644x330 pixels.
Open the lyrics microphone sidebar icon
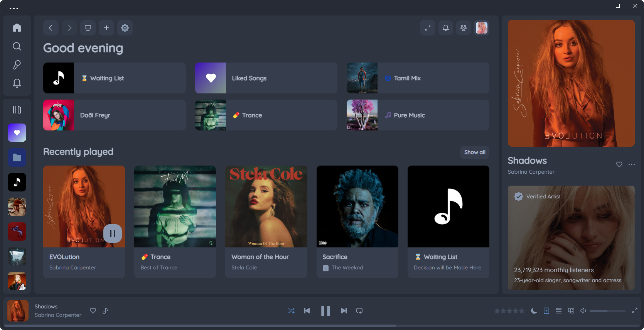[x=17, y=65]
